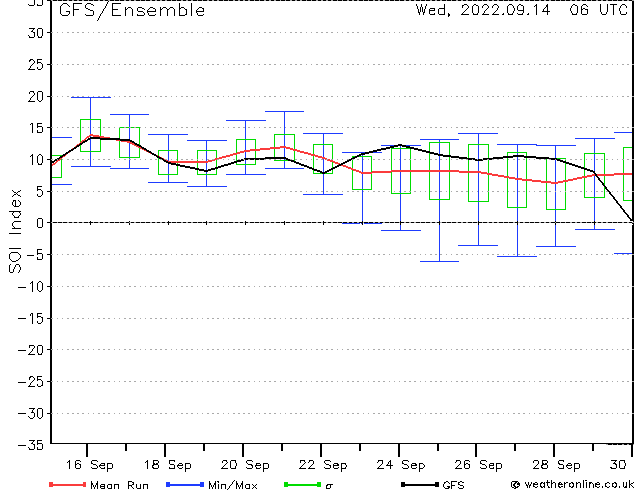Click the '18 Sep' x-axis label
The width and height of the screenshot is (634, 490).
pos(167,465)
